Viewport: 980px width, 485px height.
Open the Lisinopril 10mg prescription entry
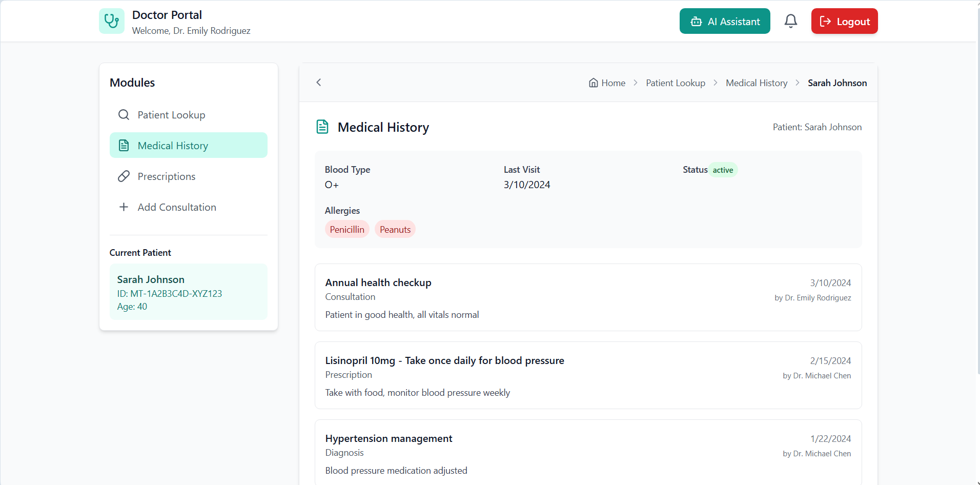[x=588, y=375]
